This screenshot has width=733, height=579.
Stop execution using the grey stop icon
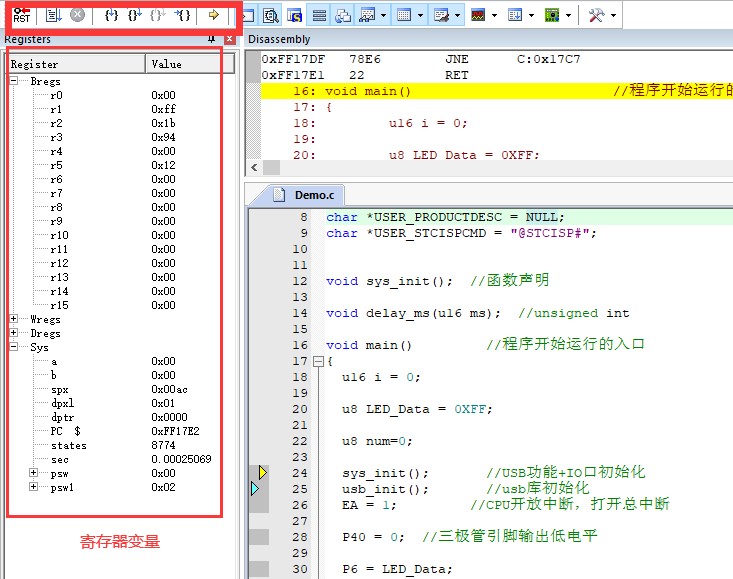click(78, 15)
